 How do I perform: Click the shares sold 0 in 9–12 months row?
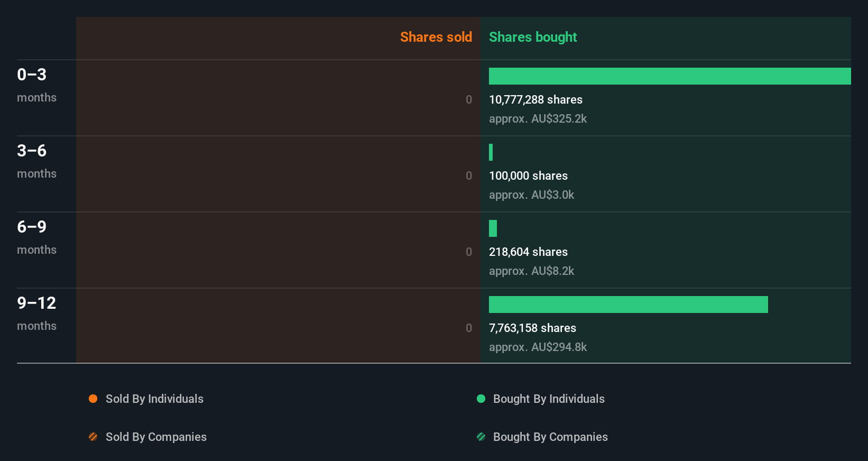469,328
